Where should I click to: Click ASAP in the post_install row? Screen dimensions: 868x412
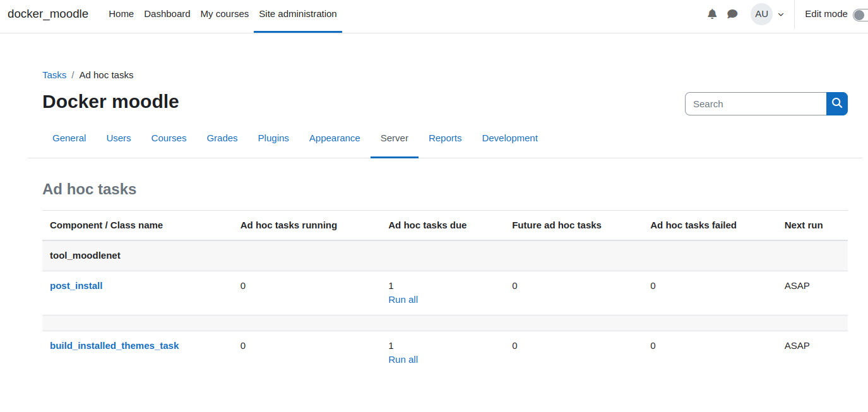797,286
